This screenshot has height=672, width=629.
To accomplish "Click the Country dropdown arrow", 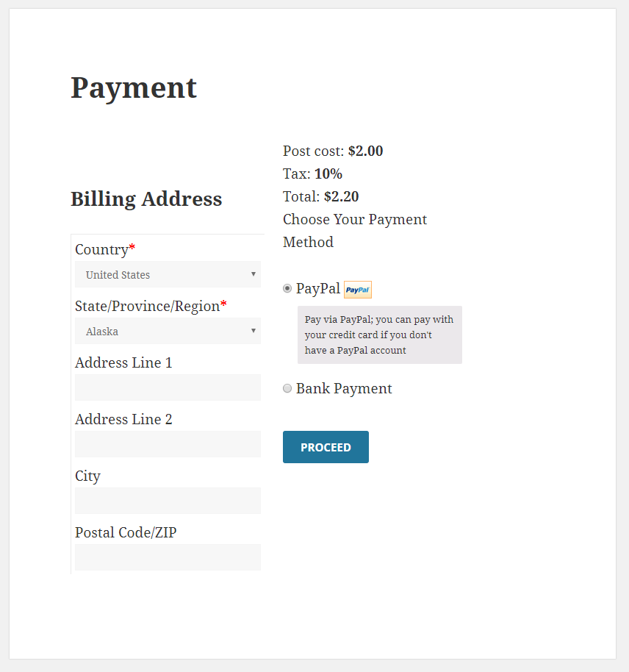I will pos(253,274).
